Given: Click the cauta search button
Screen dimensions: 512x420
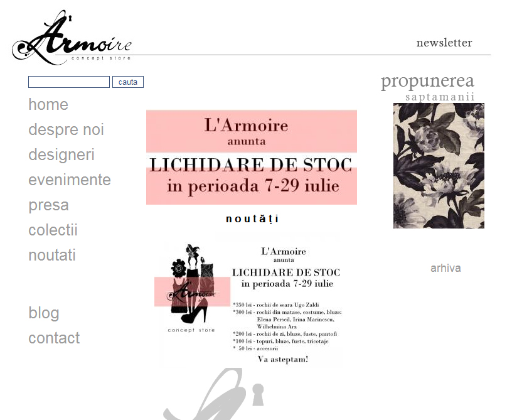Looking at the screenshot, I should (127, 82).
